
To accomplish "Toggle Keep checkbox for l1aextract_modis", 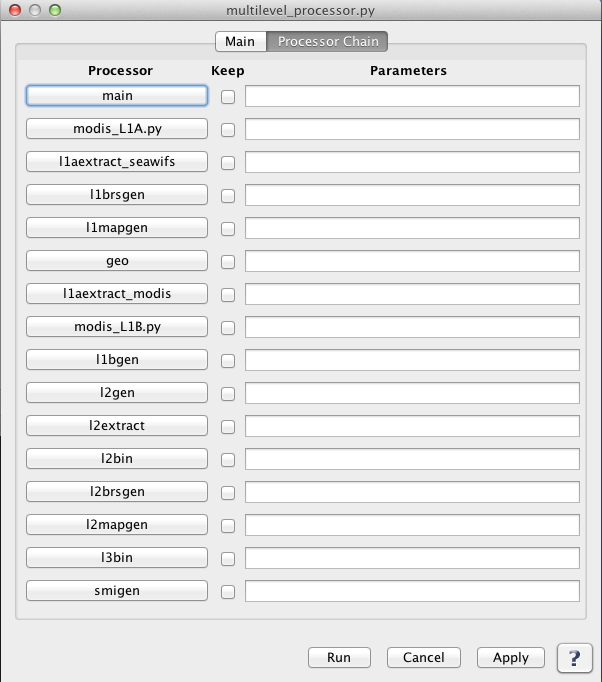I will [228, 295].
